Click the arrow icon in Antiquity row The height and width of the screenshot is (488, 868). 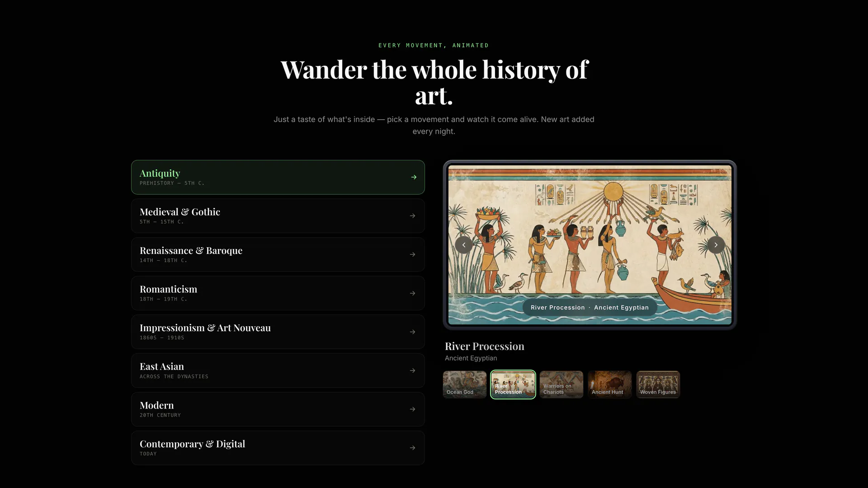click(414, 177)
